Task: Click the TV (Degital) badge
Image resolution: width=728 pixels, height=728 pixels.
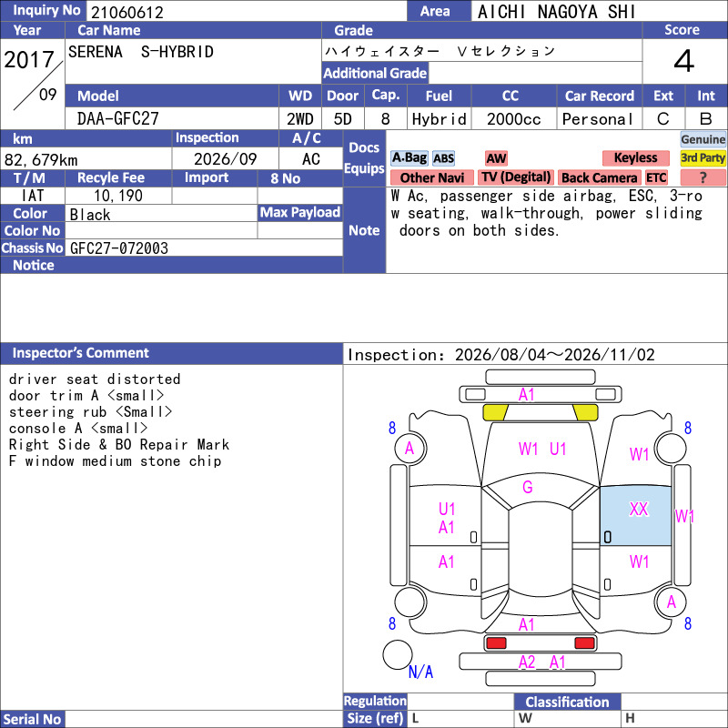Action: point(516,177)
